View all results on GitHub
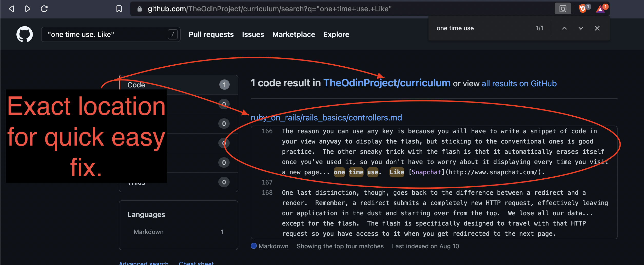The width and height of the screenshot is (644, 265). pos(519,84)
